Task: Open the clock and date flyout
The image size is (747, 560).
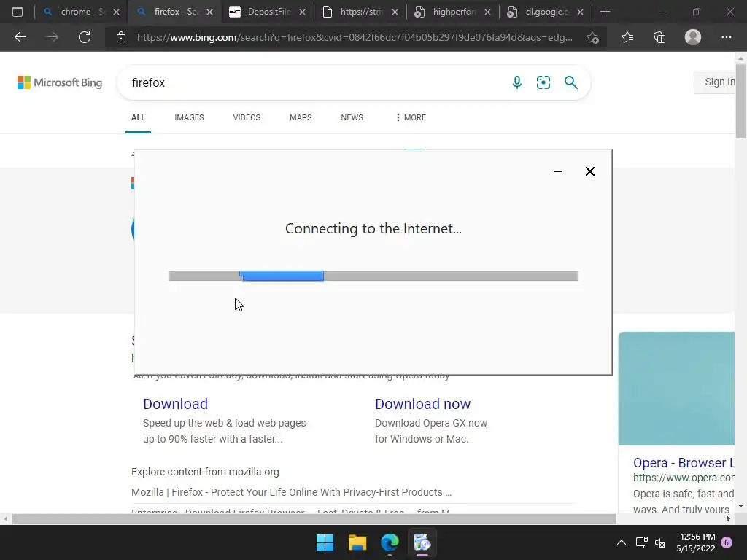Action: 695,542
